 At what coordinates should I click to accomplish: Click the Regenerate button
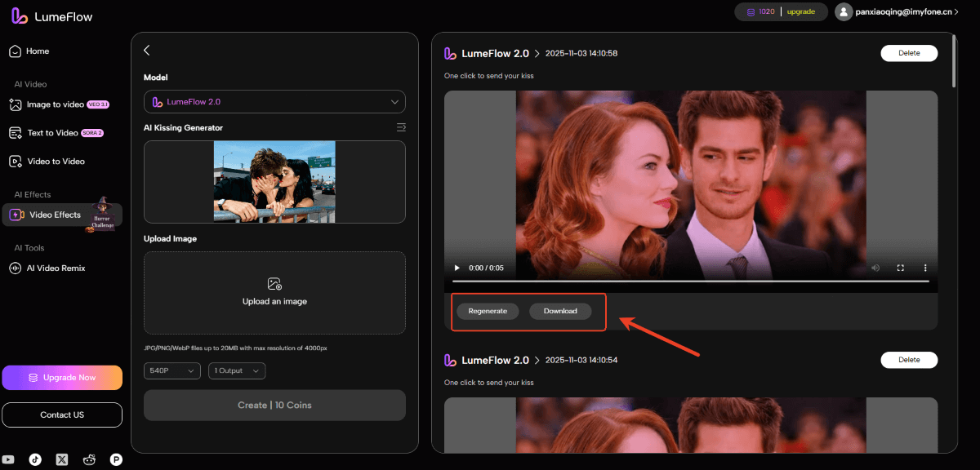488,311
